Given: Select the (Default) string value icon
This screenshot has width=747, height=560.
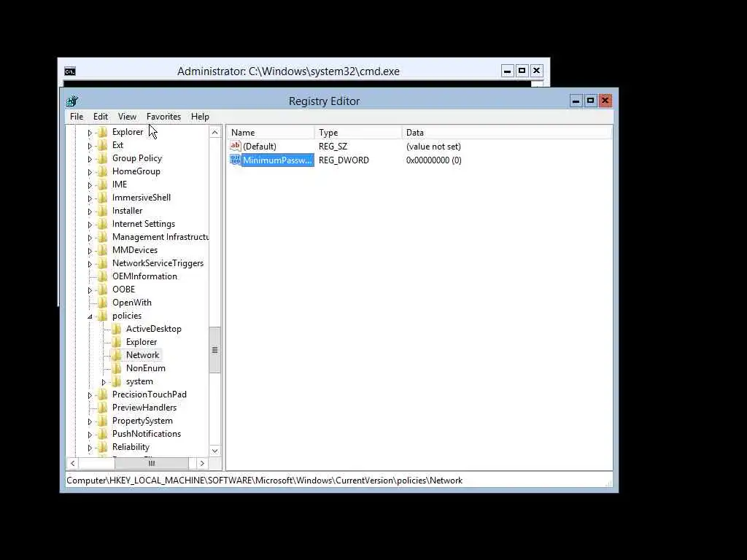Looking at the screenshot, I should pyautogui.click(x=236, y=146).
